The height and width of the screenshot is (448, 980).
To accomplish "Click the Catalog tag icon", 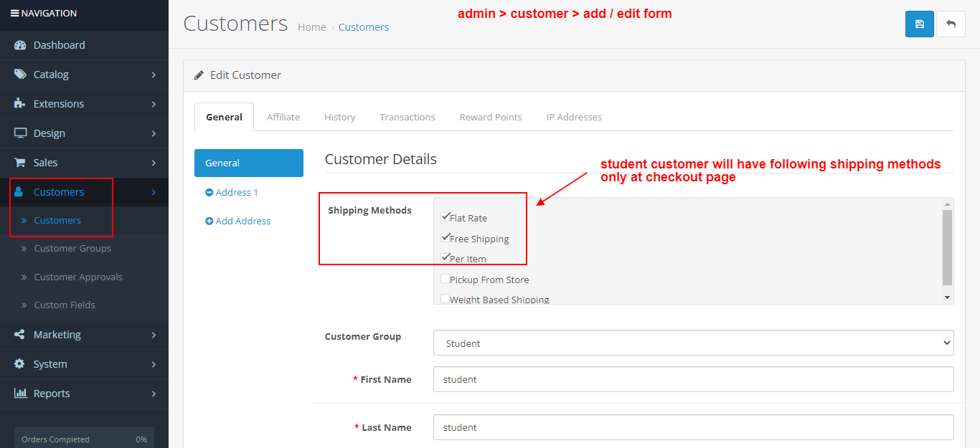I will 19,75.
